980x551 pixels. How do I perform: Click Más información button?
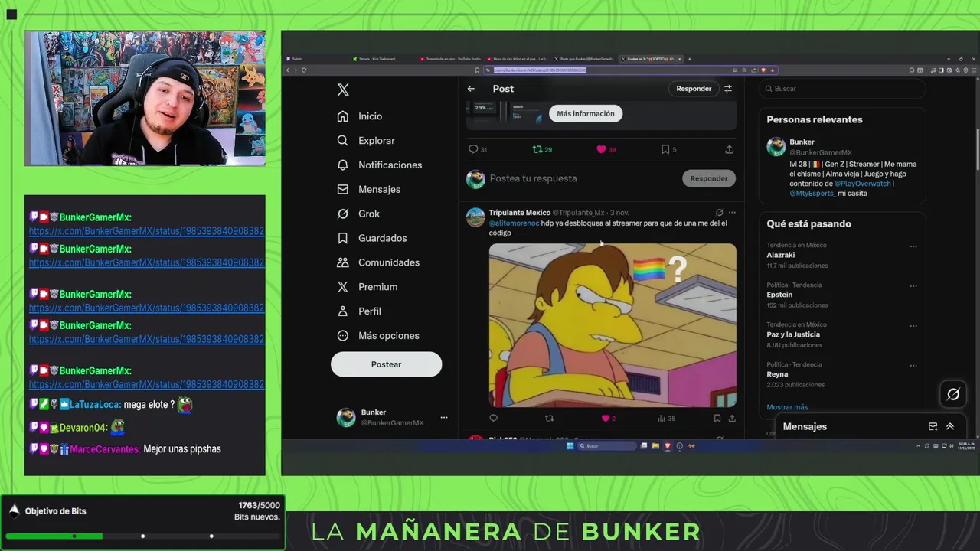click(586, 113)
